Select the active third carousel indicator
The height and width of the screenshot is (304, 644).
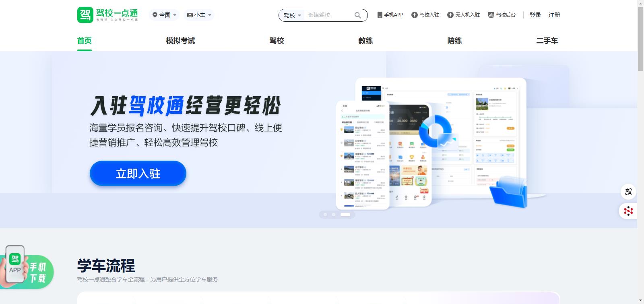345,215
